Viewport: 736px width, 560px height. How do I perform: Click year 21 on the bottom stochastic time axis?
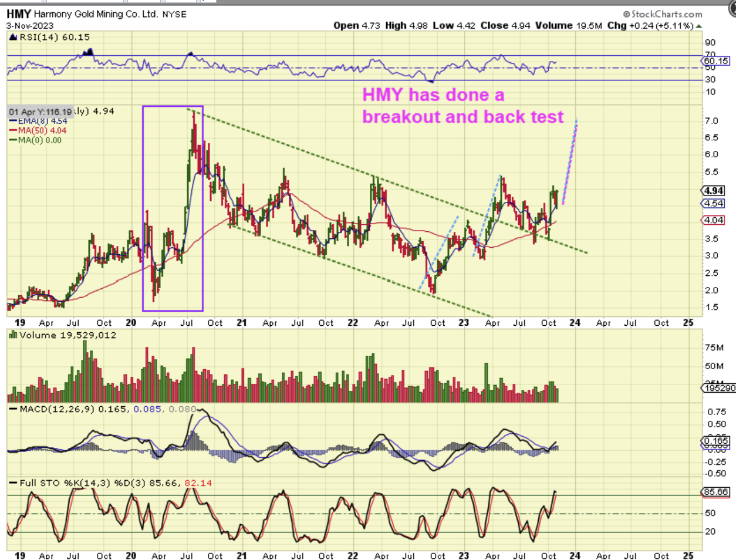(x=242, y=555)
